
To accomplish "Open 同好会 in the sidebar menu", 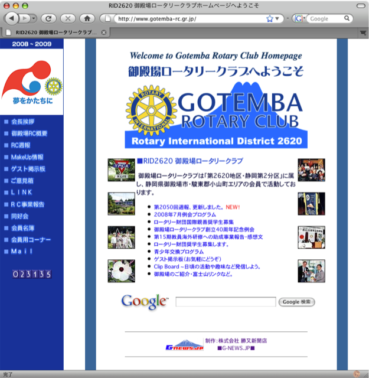I will [20, 216].
